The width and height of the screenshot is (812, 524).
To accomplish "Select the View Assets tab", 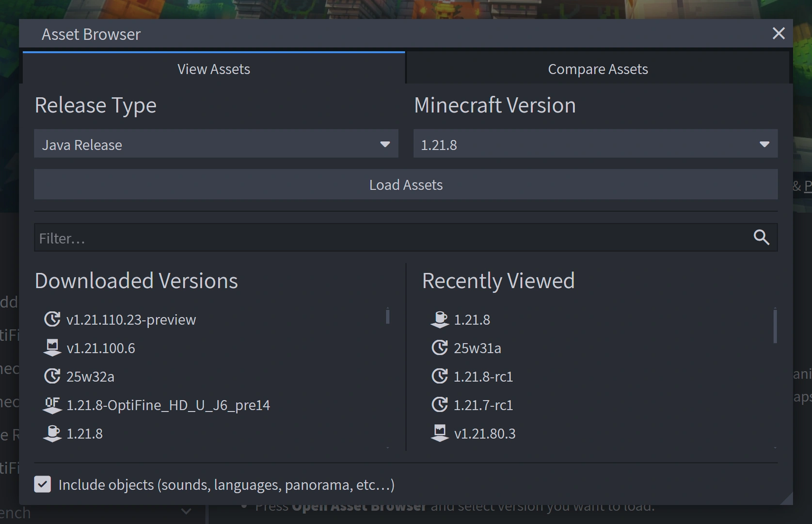I will pos(213,68).
